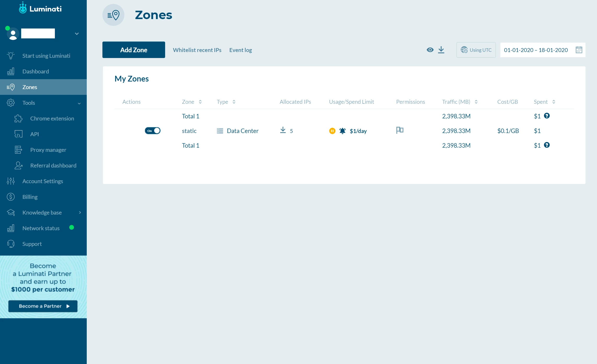
Task: Toggle the static zone On switch off
Action: [153, 131]
